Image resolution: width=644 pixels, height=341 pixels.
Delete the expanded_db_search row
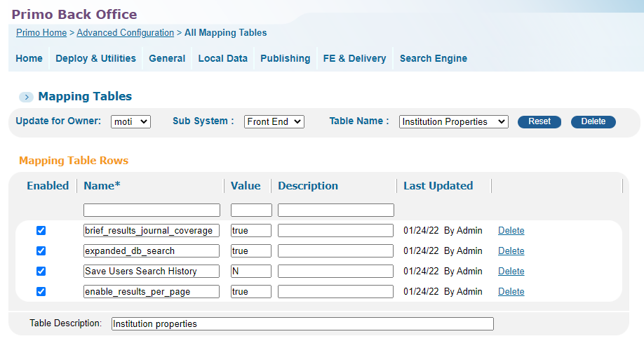click(511, 250)
